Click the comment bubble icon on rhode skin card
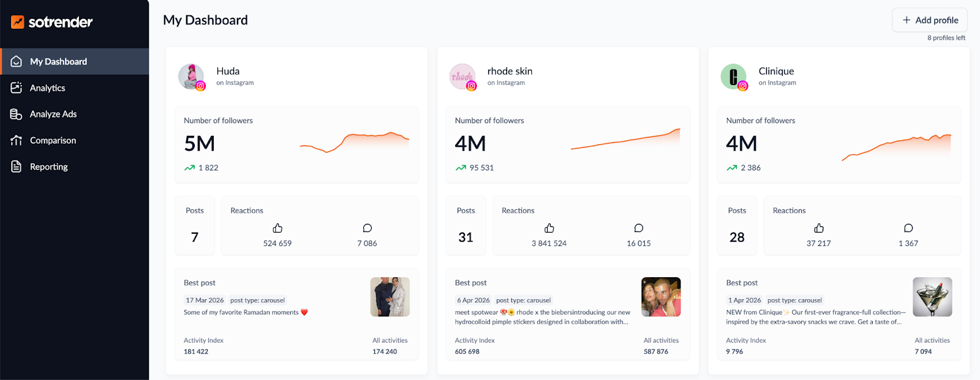 click(x=638, y=228)
